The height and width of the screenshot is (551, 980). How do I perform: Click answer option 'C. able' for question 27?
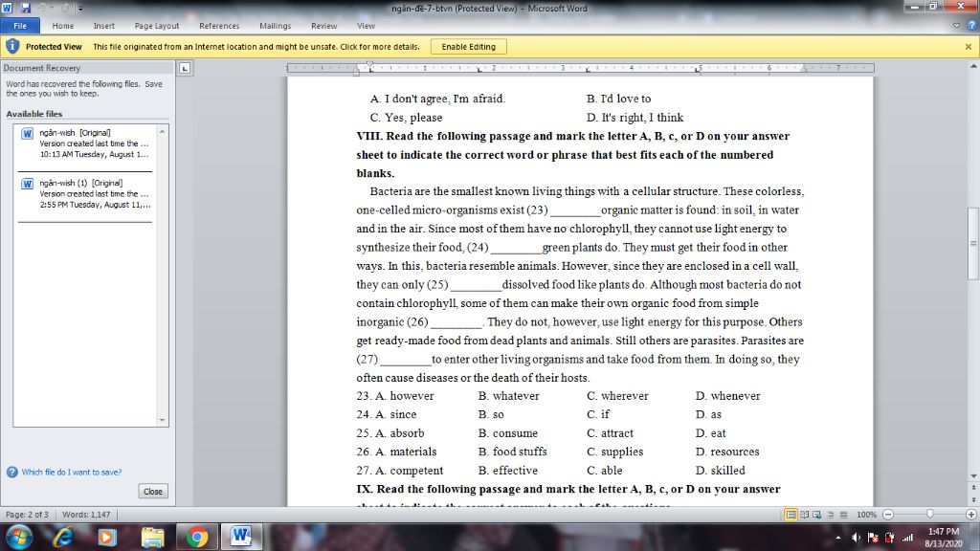(x=605, y=471)
